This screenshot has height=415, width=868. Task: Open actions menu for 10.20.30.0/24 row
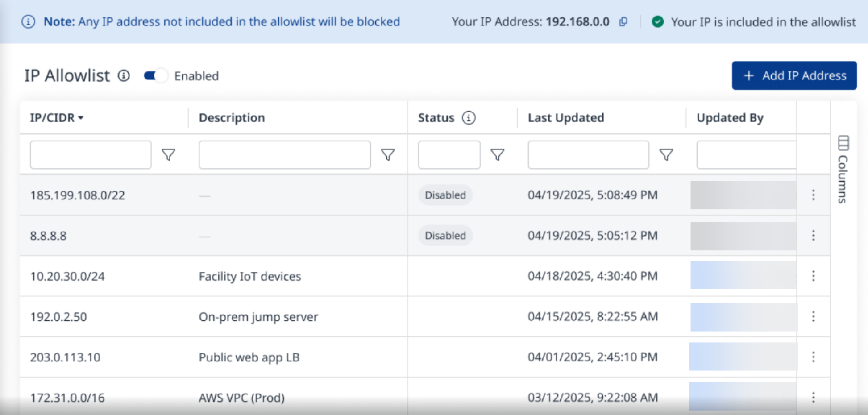pos(813,276)
